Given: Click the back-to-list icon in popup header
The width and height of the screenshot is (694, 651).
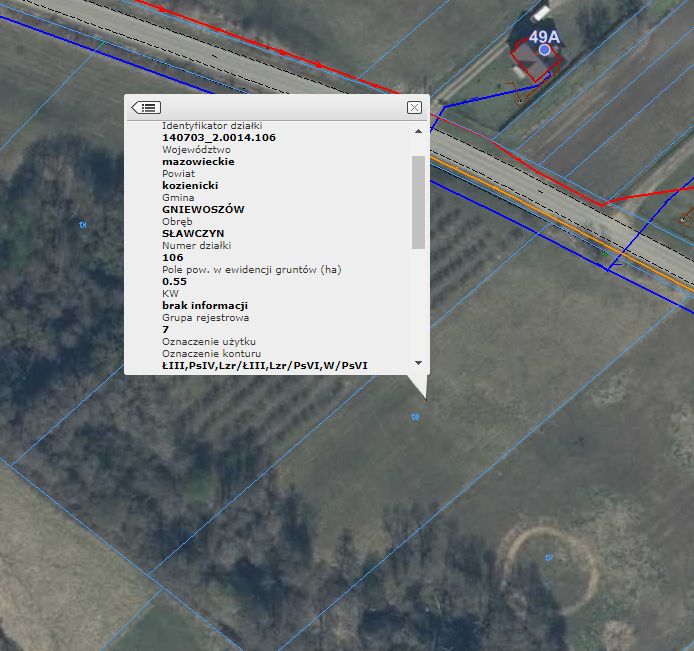Looking at the screenshot, I should pyautogui.click(x=146, y=108).
